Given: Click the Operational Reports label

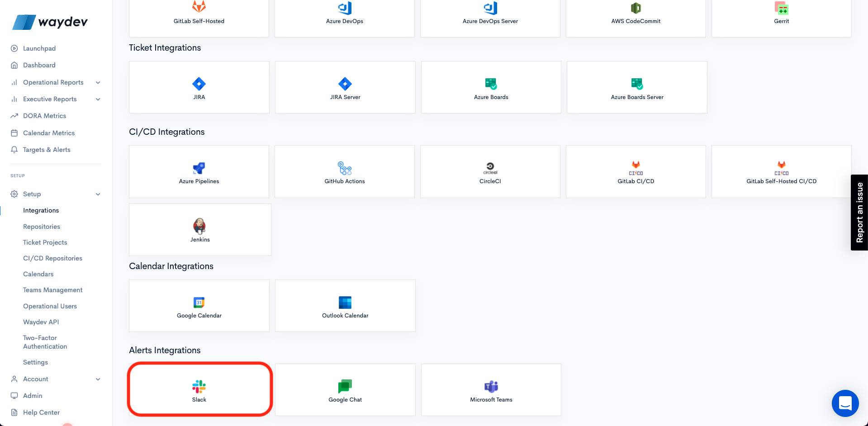Looking at the screenshot, I should [53, 82].
